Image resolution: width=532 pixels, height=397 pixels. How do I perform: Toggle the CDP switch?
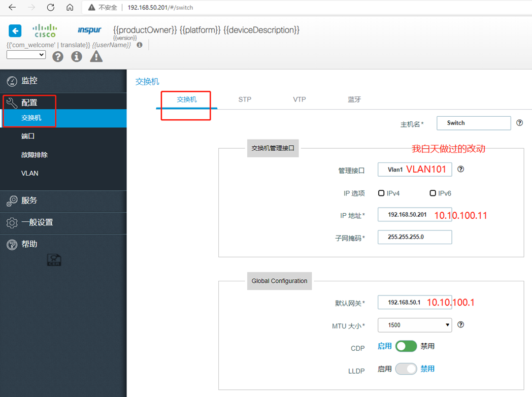406,346
